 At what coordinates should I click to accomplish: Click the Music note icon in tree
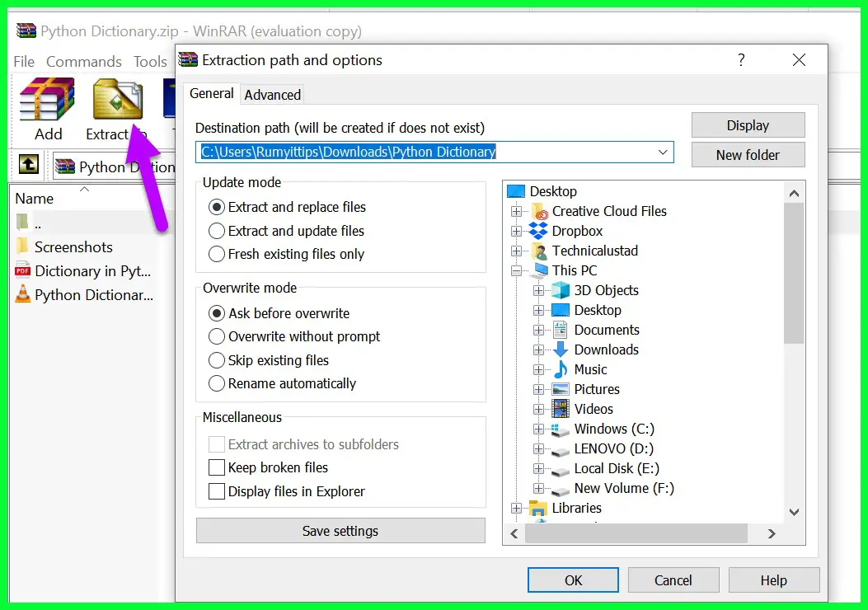(x=561, y=369)
